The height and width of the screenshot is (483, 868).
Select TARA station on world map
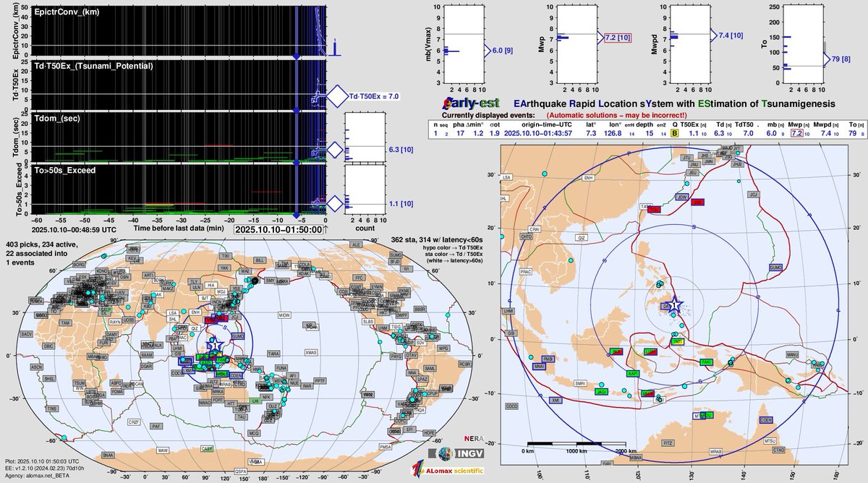click(273, 354)
